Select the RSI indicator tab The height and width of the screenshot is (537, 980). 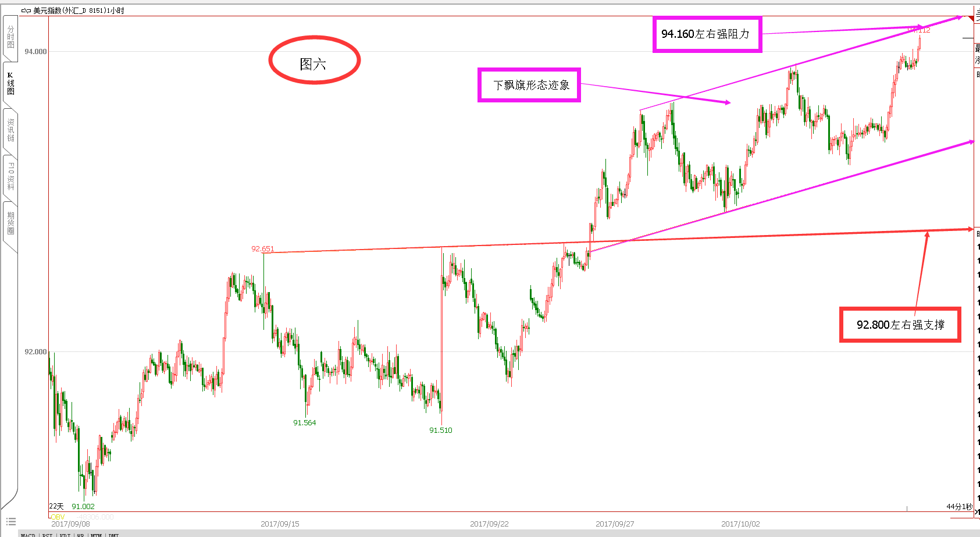[47, 535]
